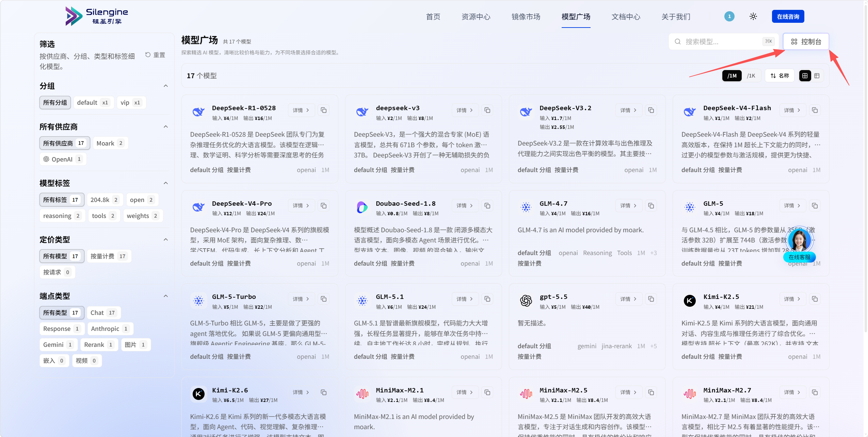Filter by the tools tag
Screen dimensions: 868x437
[104, 216]
